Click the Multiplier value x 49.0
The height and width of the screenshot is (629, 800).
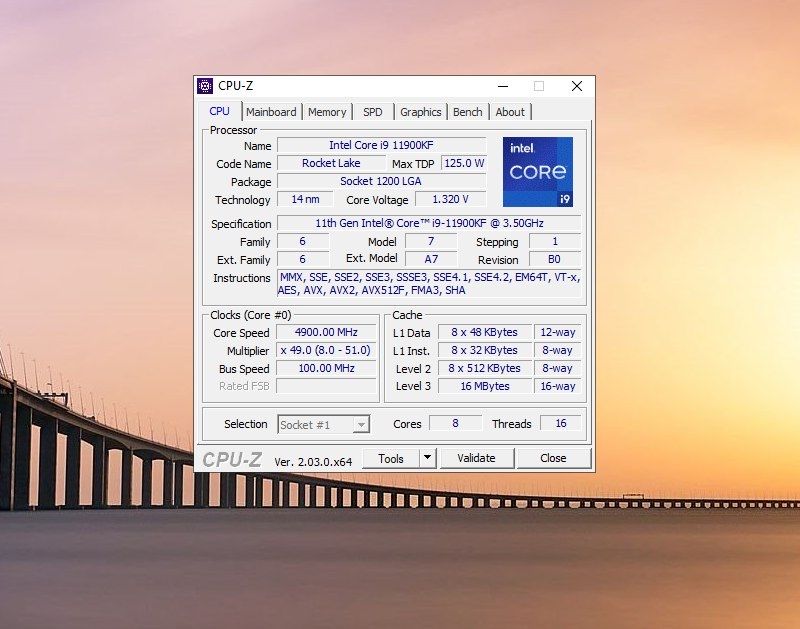[x=327, y=350]
